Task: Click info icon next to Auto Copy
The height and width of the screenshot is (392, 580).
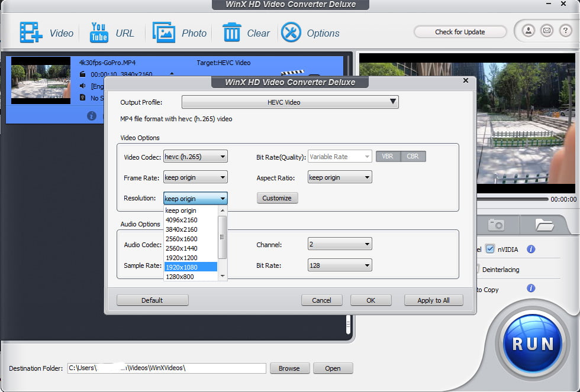Action: click(531, 288)
